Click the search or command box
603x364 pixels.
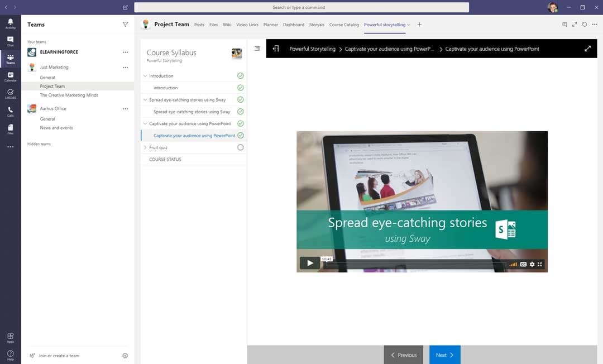pos(301,7)
